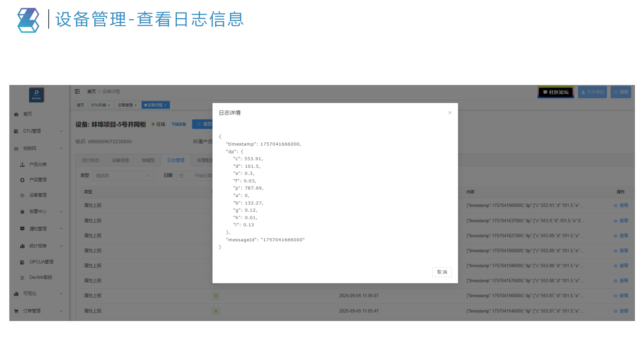644x362 pixels.
Task: Toggle the online status indicator beside 在线
Action: tap(152, 124)
